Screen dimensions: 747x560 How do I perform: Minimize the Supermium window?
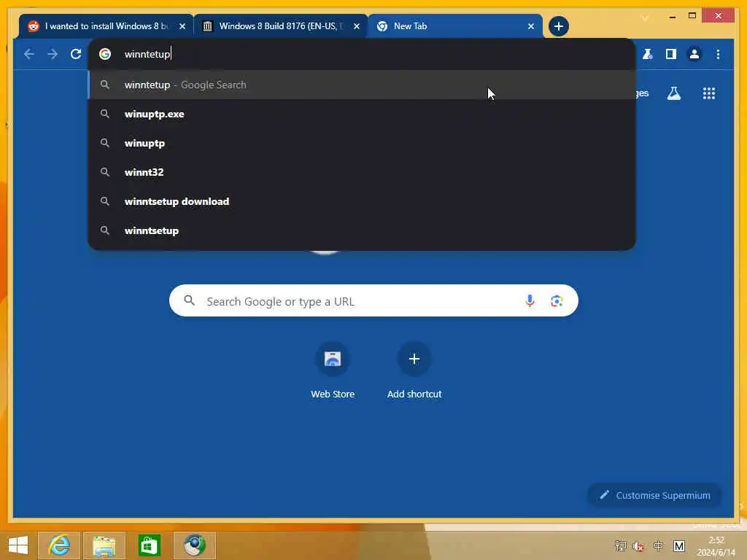pos(672,17)
